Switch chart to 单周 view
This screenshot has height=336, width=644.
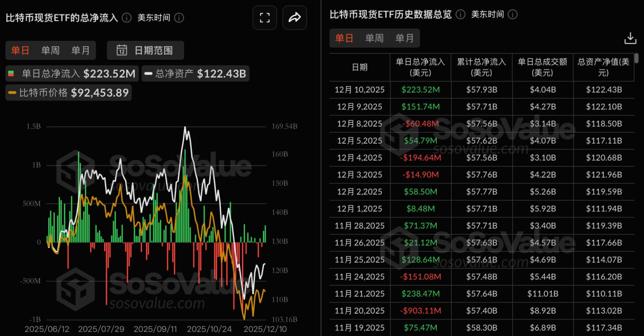pos(50,50)
